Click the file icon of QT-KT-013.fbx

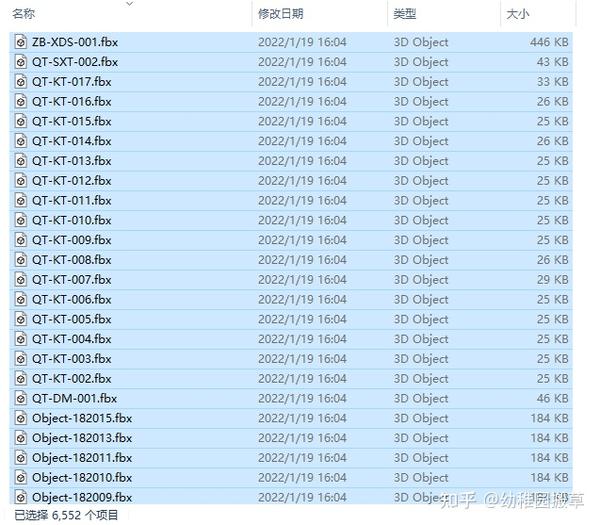(21, 161)
